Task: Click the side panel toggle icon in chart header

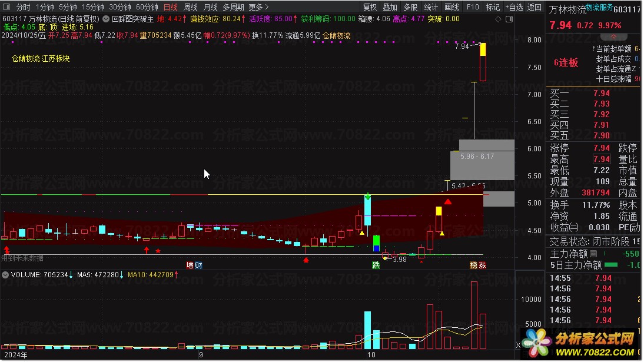Action: (509, 19)
